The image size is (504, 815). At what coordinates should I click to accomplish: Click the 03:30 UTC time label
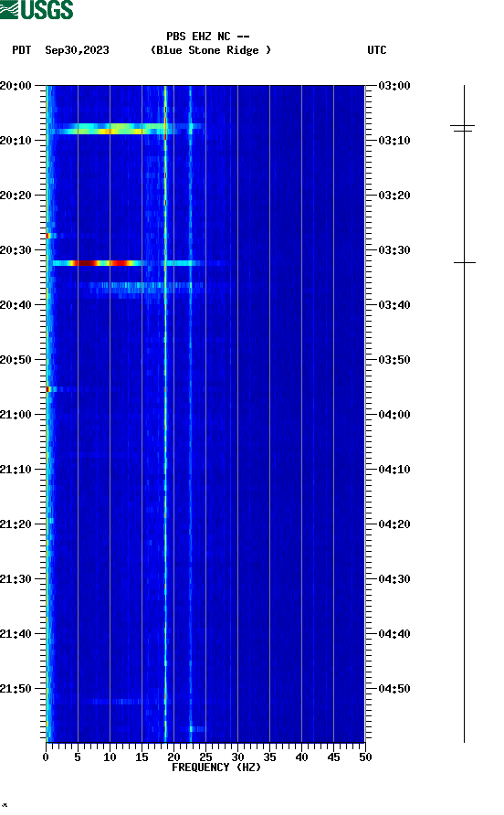pyautogui.click(x=394, y=250)
